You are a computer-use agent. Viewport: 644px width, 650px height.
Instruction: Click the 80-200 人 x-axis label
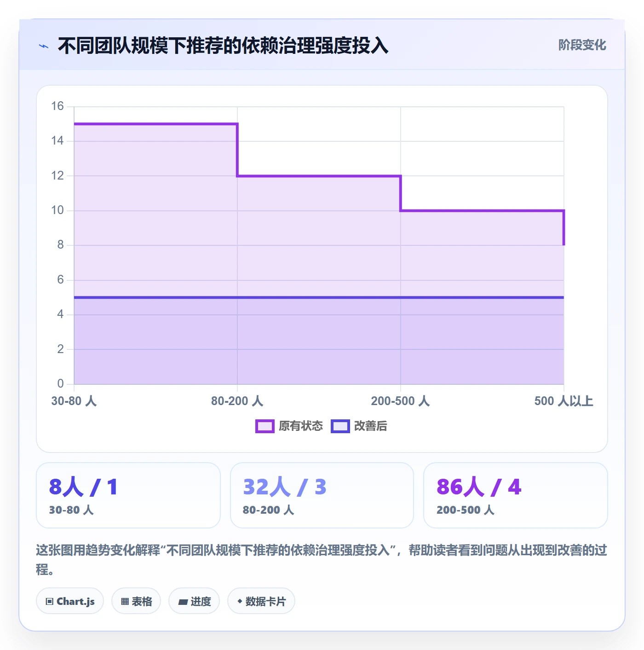point(237,401)
